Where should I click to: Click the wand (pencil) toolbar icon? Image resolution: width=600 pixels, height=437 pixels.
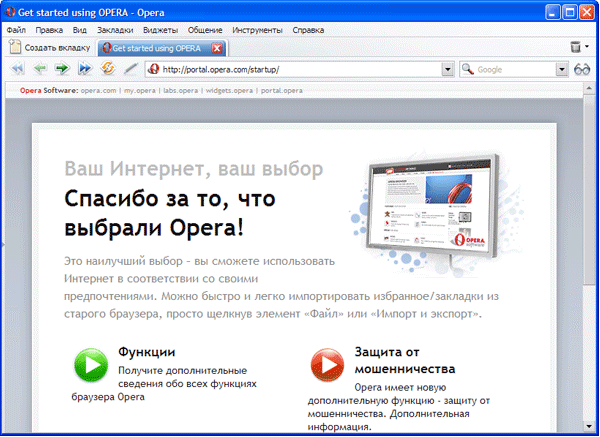(x=131, y=69)
